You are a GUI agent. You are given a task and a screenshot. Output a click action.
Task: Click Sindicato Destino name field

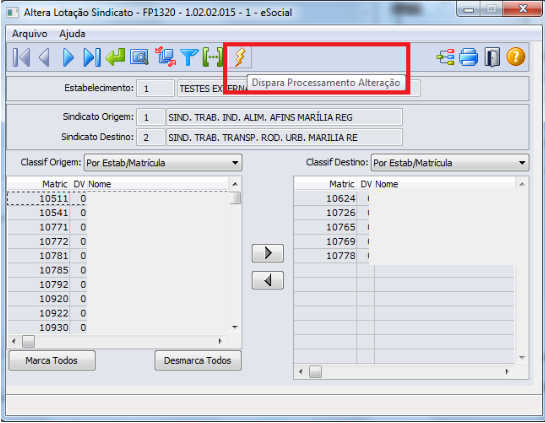click(284, 137)
